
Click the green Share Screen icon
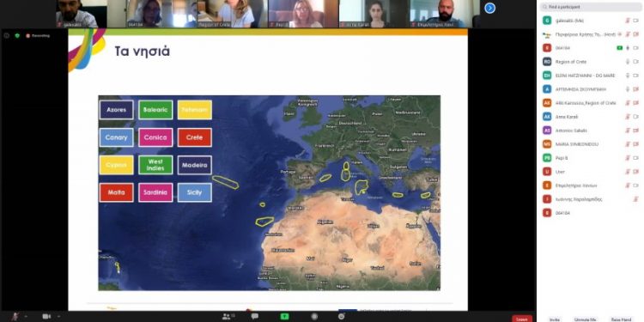284,316
